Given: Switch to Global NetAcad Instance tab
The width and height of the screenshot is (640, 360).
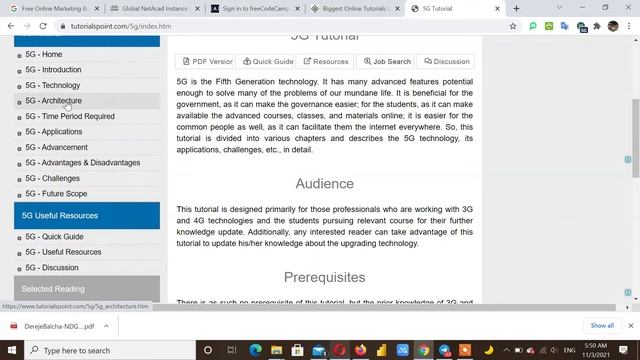Looking at the screenshot, I should pos(155,9).
